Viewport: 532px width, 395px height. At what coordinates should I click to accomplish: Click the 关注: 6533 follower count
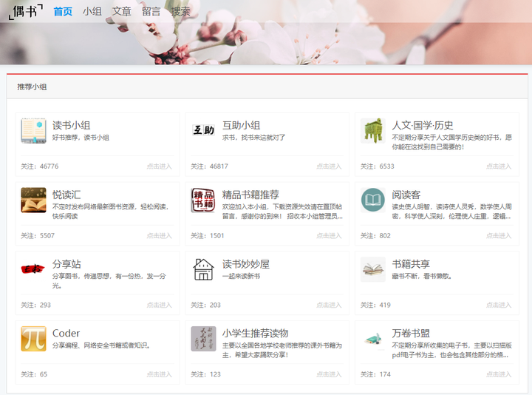378,166
